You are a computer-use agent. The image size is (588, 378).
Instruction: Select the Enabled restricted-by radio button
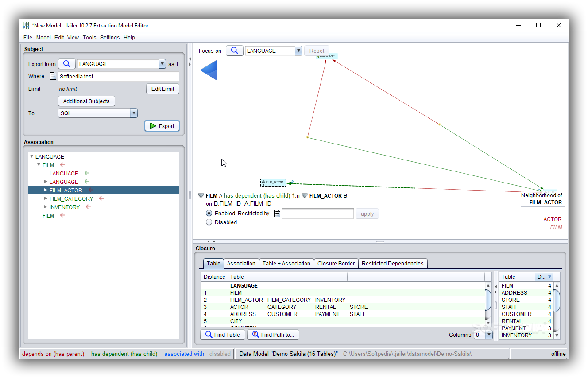[209, 213]
